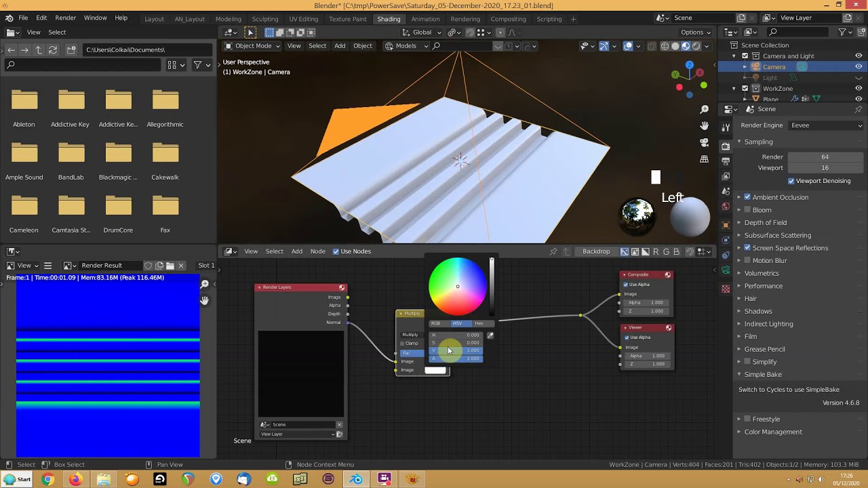This screenshot has width=868, height=488.
Task: Click the Object menu button in viewport
Action: point(363,46)
